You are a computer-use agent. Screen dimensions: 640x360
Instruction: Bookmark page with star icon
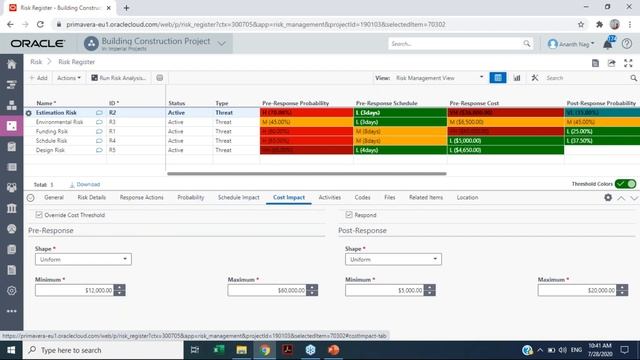click(581, 24)
